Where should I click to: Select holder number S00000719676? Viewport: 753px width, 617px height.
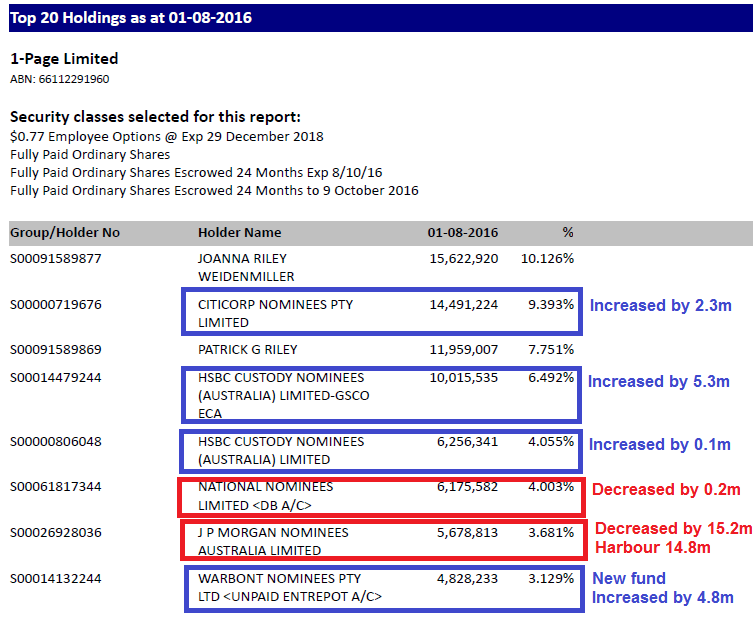(56, 305)
